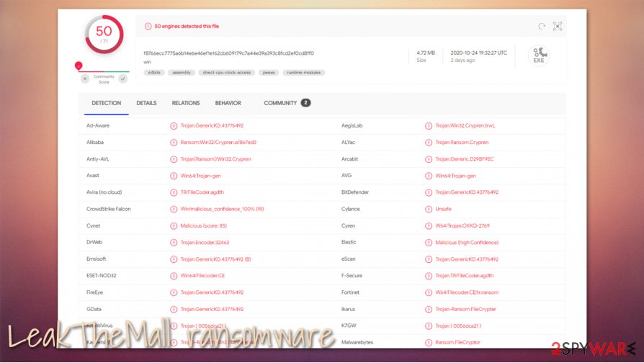Screen dimensions: 644x363
Task: Click the EXE file type icon
Action: coord(538,55)
